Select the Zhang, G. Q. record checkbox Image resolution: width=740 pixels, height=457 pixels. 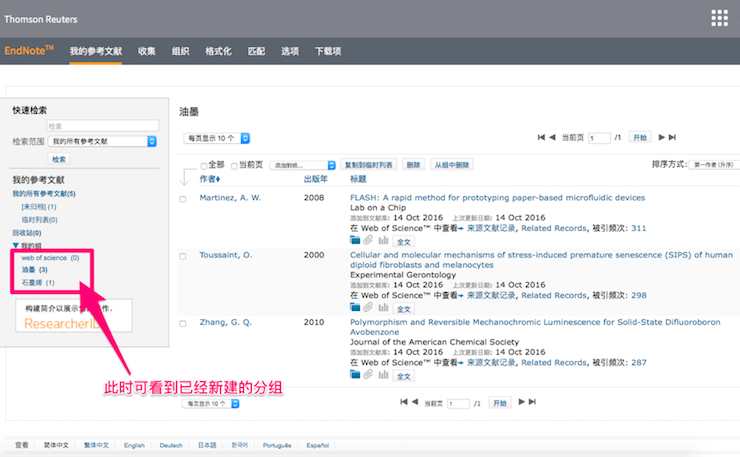pyautogui.click(x=183, y=324)
